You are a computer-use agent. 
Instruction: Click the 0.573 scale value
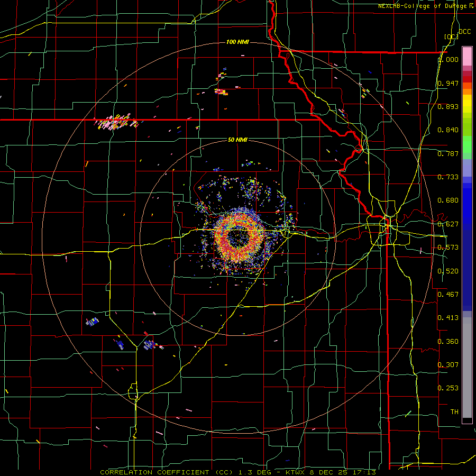448,248
